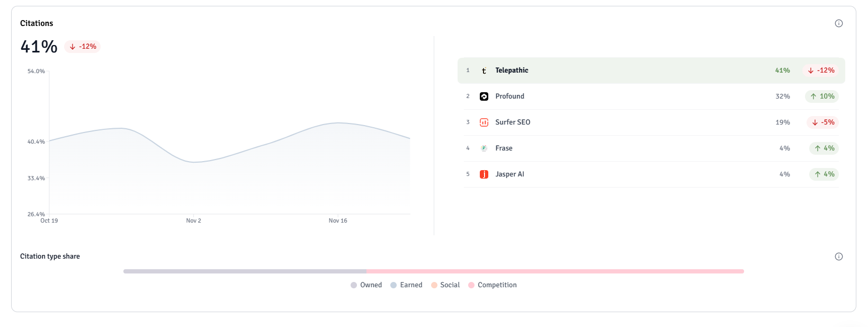Click rank number 3 beside Surfer SEO
Screen dimensions: 868x327
(468, 122)
